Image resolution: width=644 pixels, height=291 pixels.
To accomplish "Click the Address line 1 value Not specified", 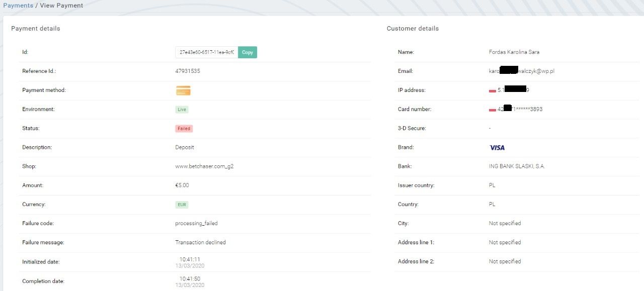I will 505,243.
